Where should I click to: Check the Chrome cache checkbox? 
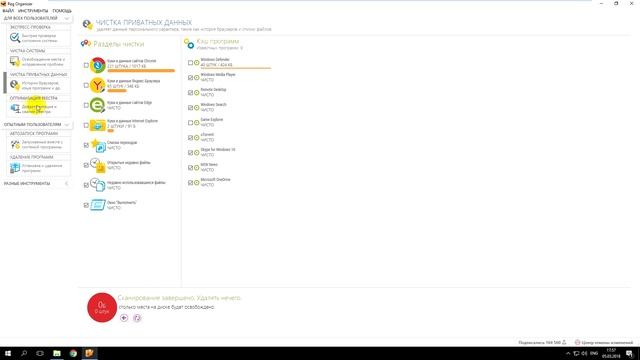pyautogui.click(x=86, y=65)
